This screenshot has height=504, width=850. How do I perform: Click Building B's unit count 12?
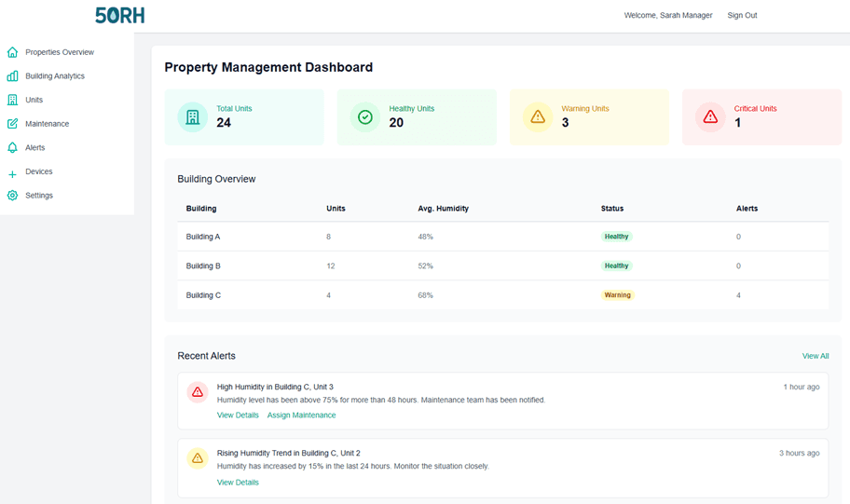pyautogui.click(x=331, y=266)
